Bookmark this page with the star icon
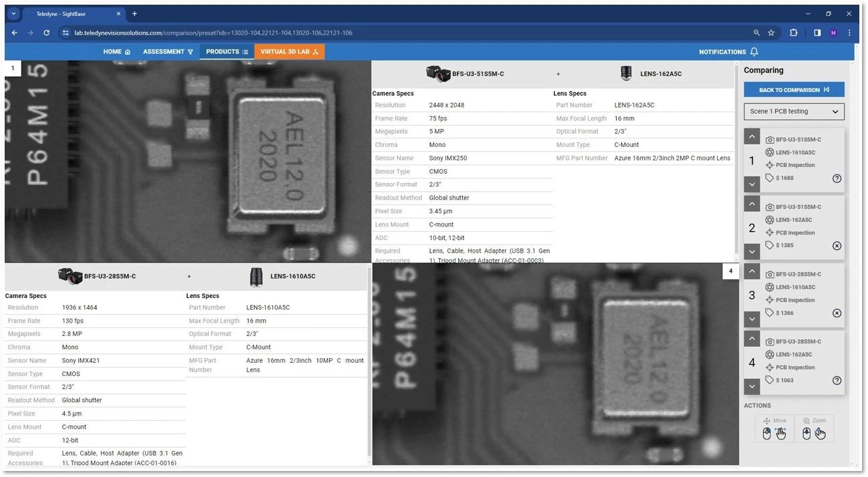Image resolution: width=868 pixels, height=477 pixels. click(771, 33)
